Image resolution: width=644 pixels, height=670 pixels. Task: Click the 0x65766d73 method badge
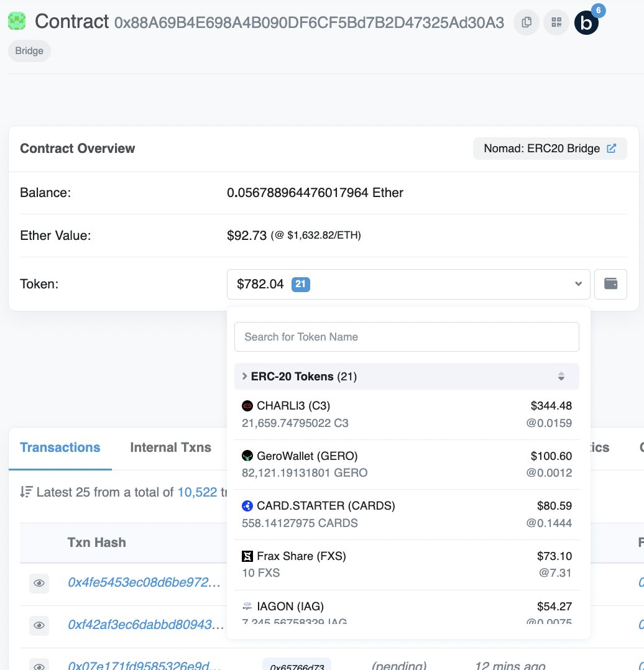point(297,665)
